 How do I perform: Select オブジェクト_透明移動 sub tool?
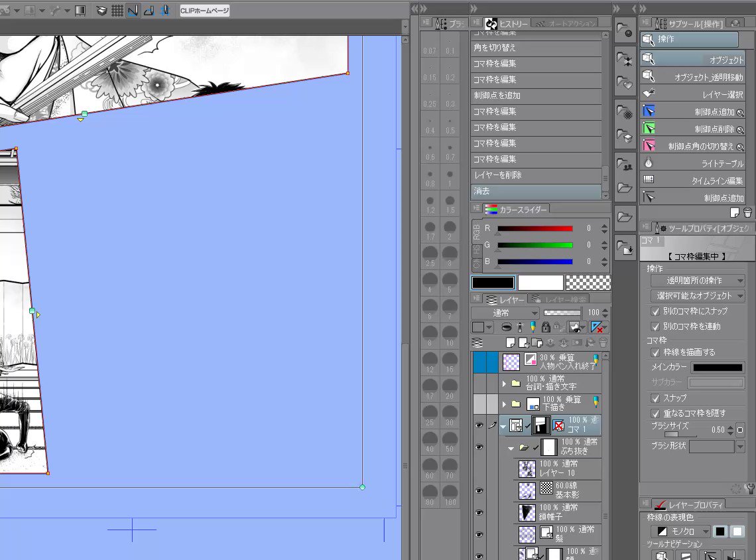(693, 77)
